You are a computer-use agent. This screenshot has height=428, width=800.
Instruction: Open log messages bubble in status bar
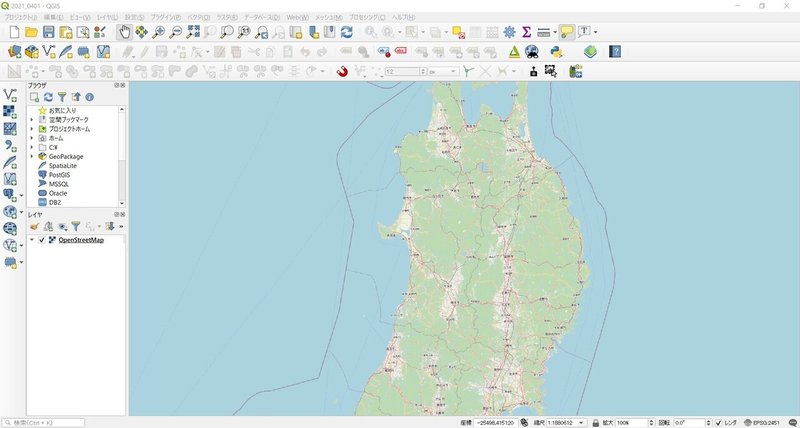click(793, 423)
